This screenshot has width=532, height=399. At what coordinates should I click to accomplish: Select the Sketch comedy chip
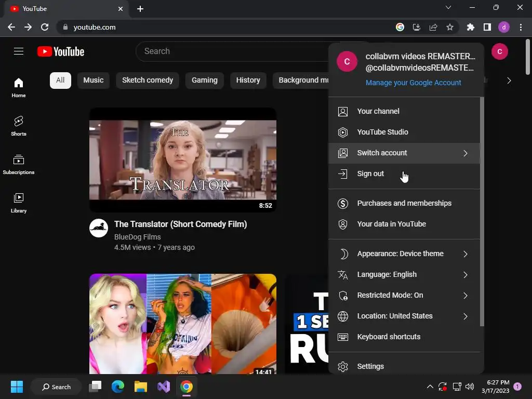(x=148, y=81)
